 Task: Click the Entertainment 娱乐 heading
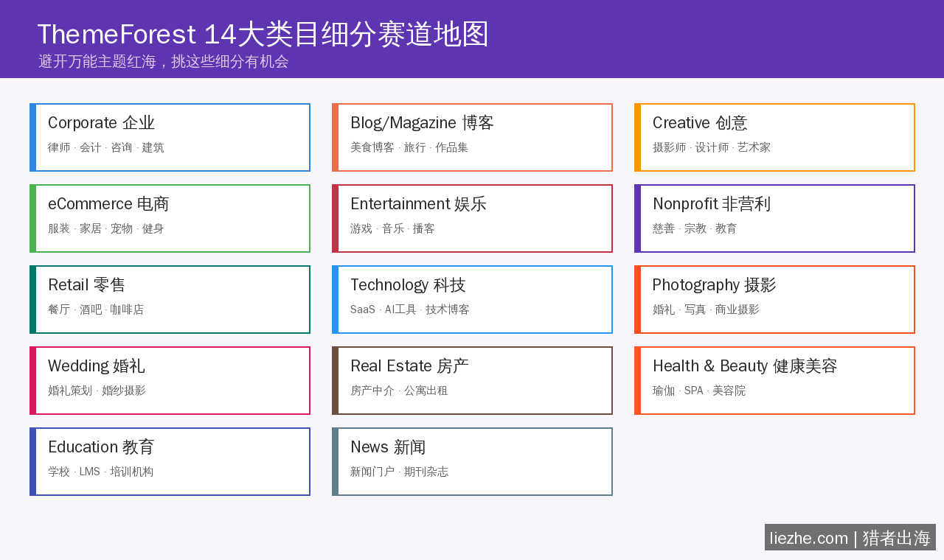418,204
